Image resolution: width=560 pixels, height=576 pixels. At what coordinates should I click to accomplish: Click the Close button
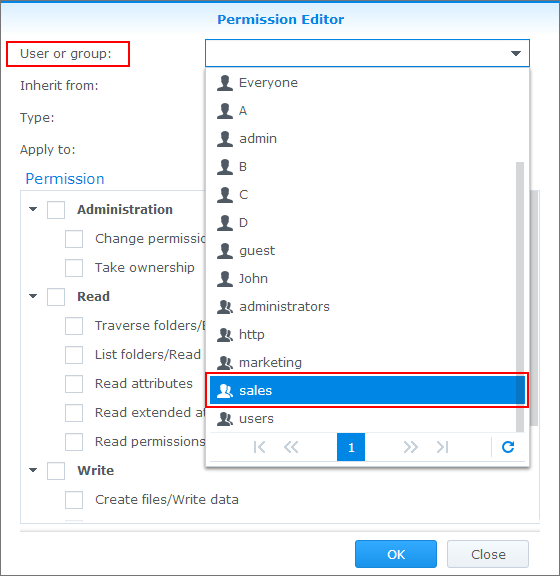click(x=488, y=554)
